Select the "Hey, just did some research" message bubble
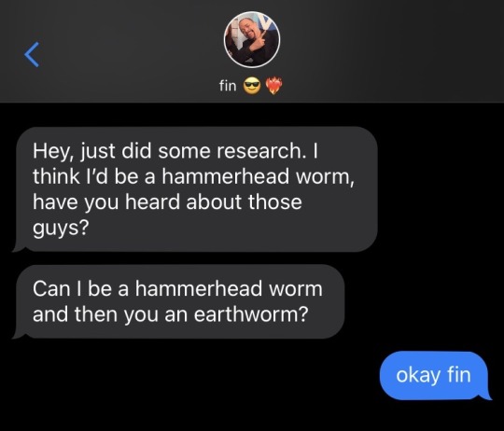 point(195,189)
